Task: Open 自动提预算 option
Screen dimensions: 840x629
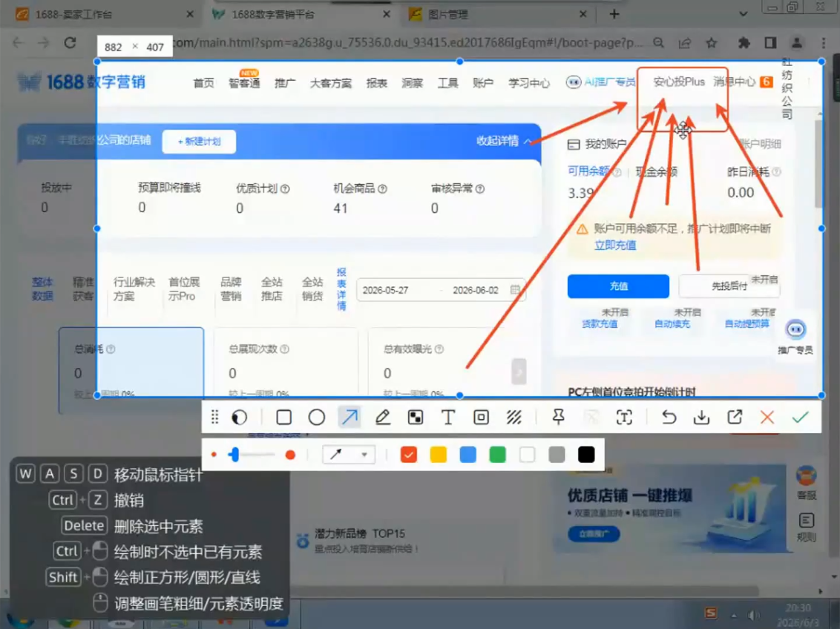Action: pos(747,324)
